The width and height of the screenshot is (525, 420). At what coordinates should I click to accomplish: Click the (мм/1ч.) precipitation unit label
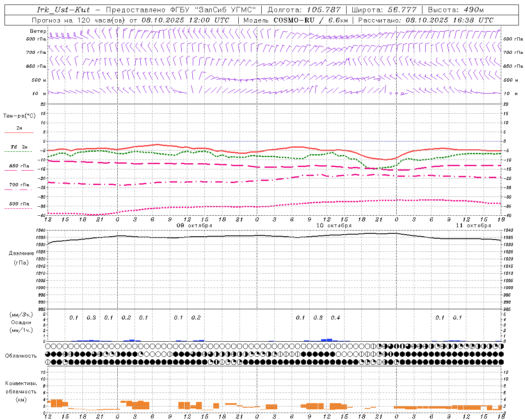coord(21,330)
